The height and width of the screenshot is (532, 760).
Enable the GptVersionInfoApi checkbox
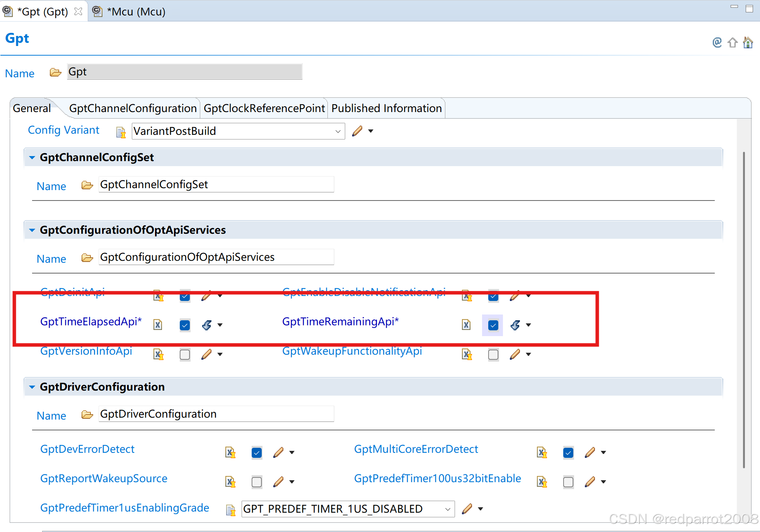click(x=185, y=355)
